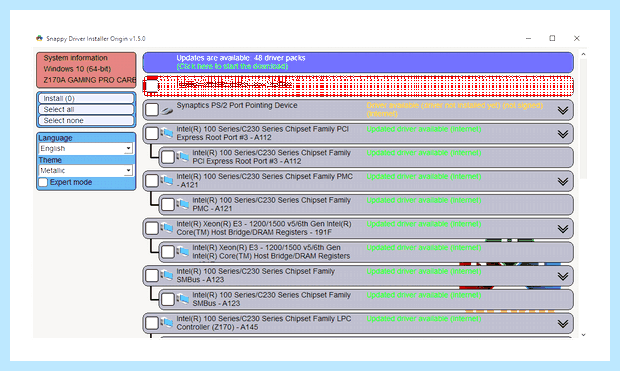Tick checkbox of nested PMC - A121 row
Image resolution: width=620 pixels, height=371 pixels.
click(168, 204)
